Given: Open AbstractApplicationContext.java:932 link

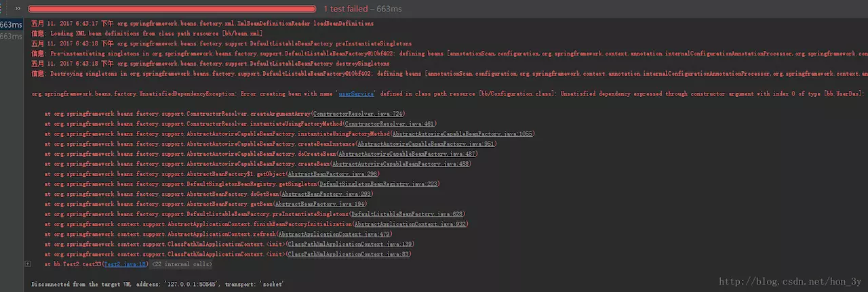Looking at the screenshot, I should tap(410, 224).
